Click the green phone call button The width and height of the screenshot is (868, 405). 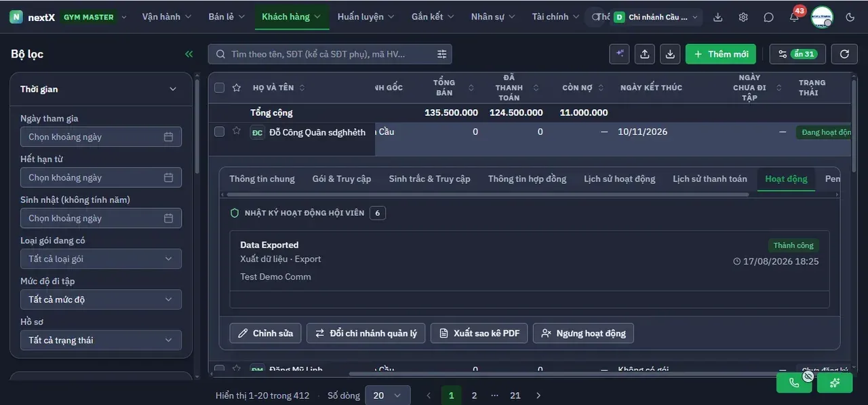pyautogui.click(x=794, y=383)
